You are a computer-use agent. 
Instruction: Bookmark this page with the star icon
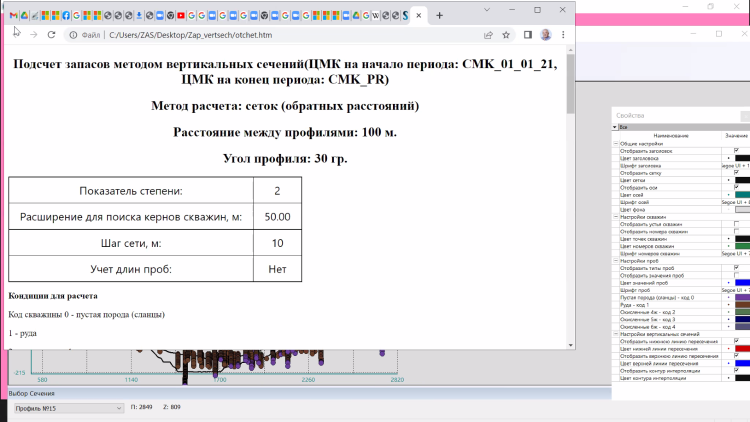click(507, 34)
